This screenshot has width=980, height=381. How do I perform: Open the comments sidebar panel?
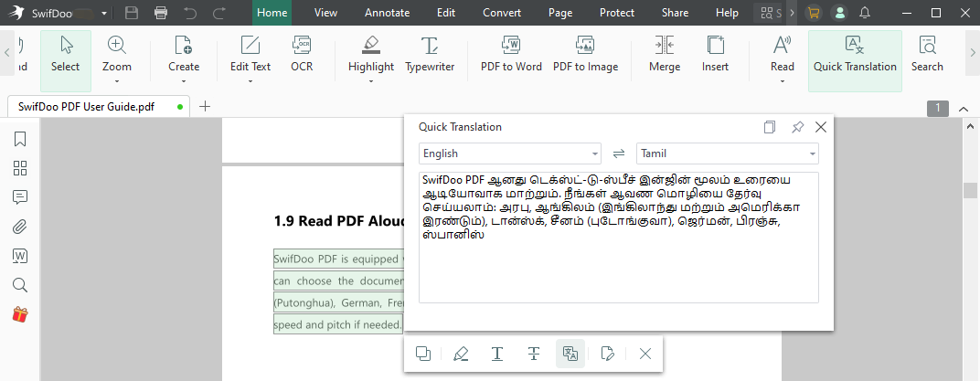pos(20,197)
